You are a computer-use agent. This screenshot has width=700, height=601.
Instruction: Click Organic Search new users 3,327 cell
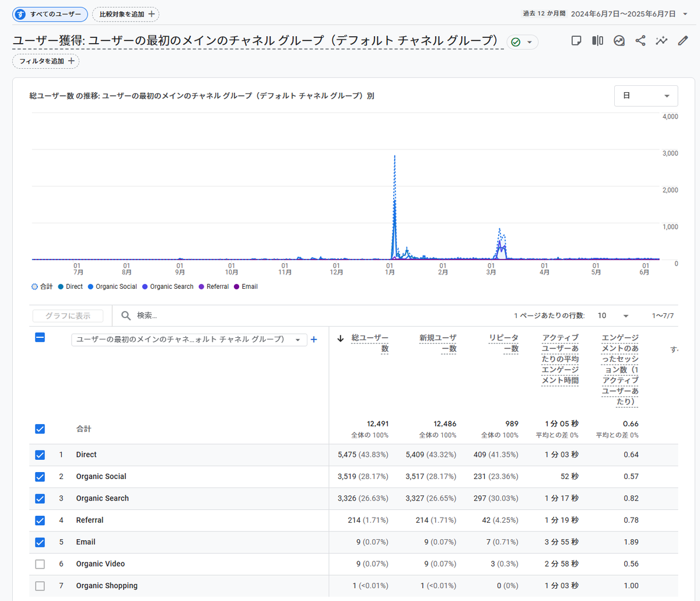coord(431,499)
